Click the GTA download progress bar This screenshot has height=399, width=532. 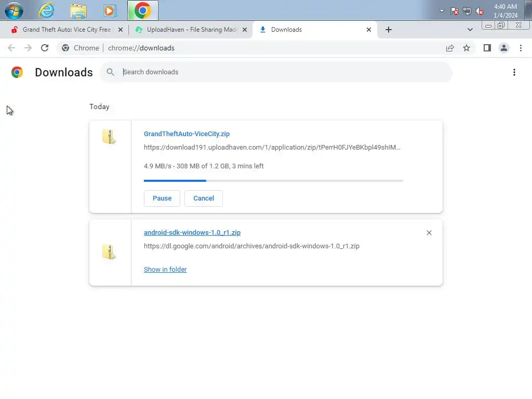[273, 180]
